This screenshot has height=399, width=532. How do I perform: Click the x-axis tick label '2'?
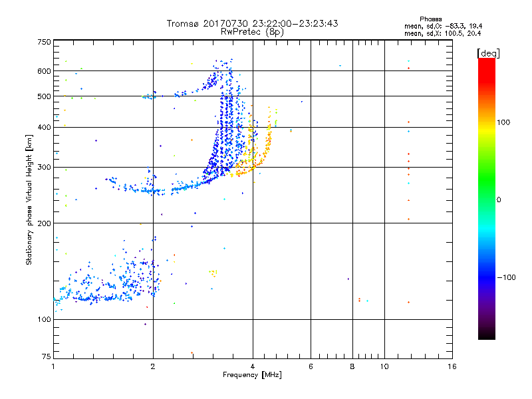tap(153, 366)
